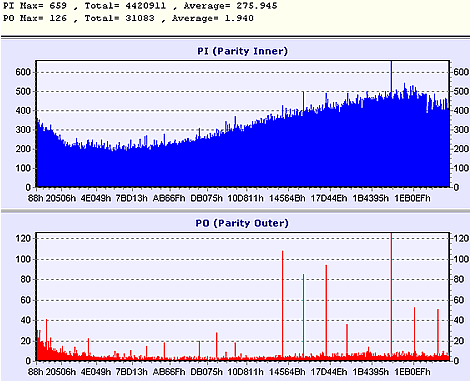Click the 14564Bh label under the PI chart
The width and height of the screenshot is (470, 381).
pyautogui.click(x=287, y=198)
